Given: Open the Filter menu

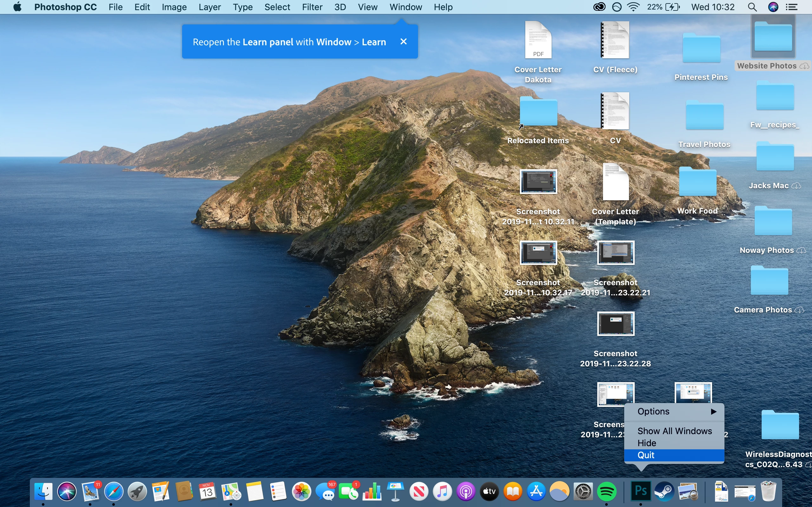Looking at the screenshot, I should click(312, 7).
